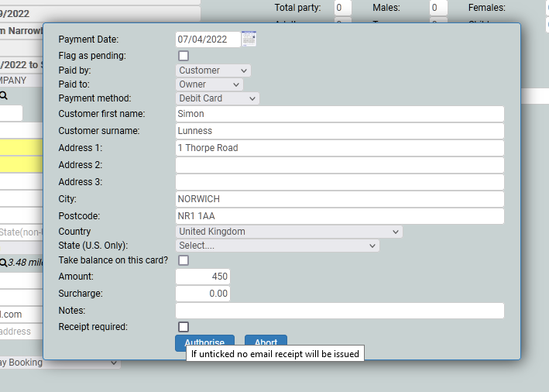Viewport: 549px width, 392px height.
Task: Select the Surcharge field
Action: 203,294
